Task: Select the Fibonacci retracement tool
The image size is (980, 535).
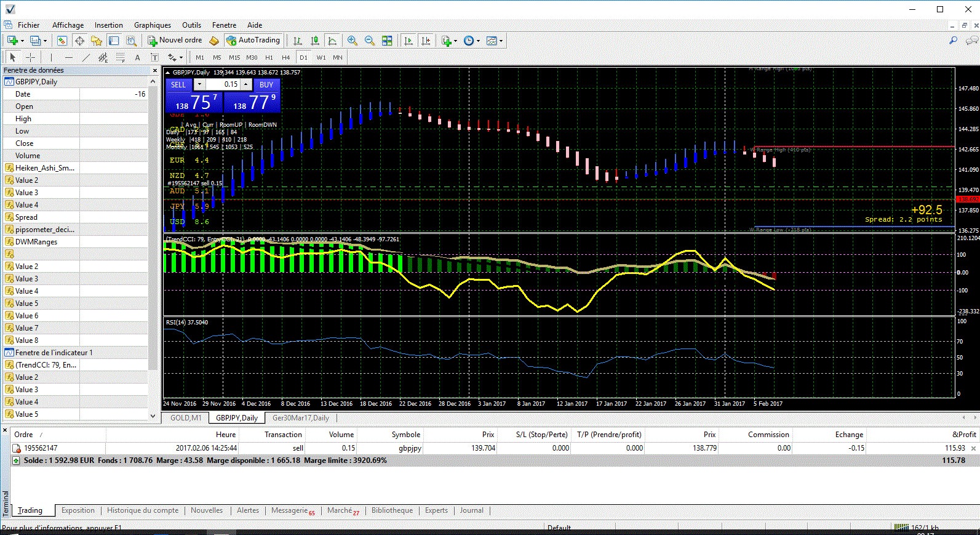Action: (x=120, y=57)
